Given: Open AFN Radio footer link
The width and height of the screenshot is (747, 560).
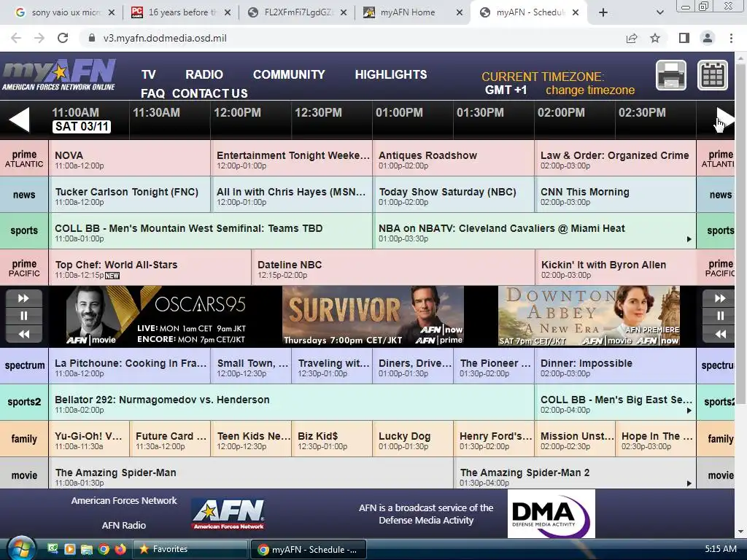Looking at the screenshot, I should pos(124,525).
